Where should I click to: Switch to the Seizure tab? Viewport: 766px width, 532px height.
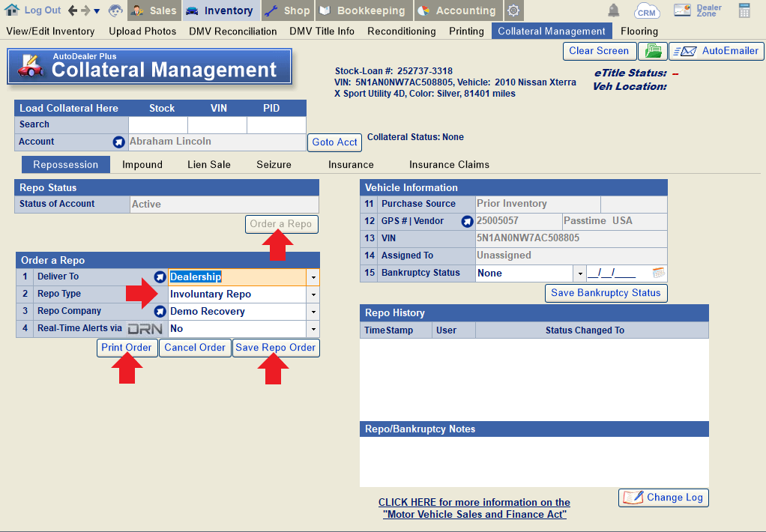[274, 165]
